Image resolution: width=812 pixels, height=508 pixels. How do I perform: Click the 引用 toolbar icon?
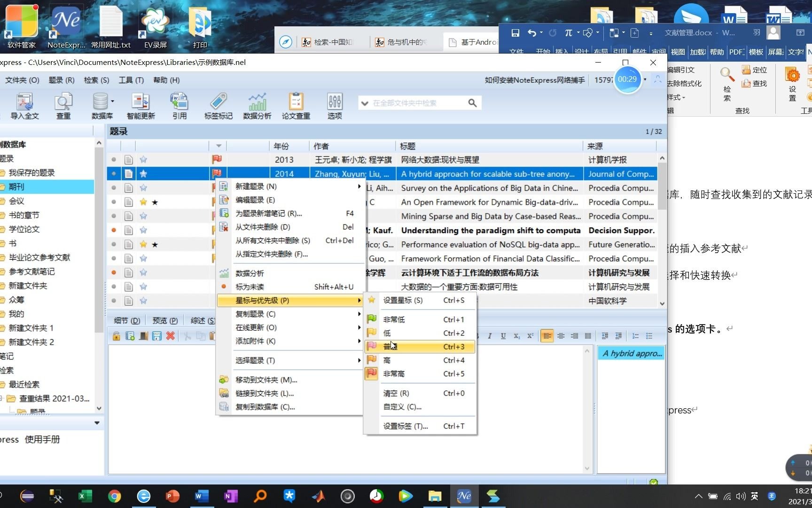point(180,106)
